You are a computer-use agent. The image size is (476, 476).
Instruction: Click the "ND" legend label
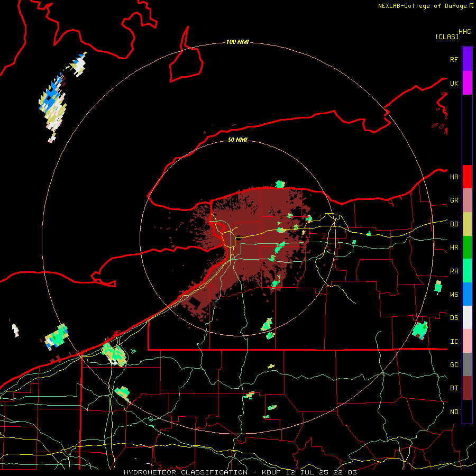coord(454,412)
